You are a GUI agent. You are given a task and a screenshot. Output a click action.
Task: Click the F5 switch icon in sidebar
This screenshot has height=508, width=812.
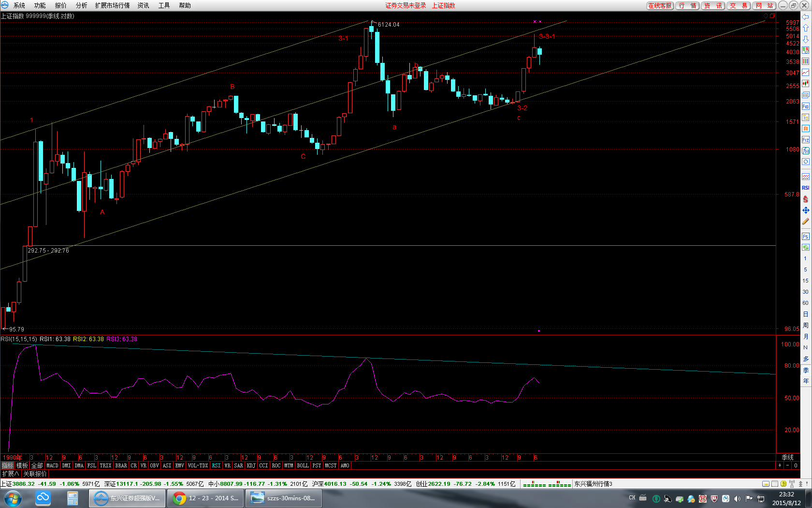(x=806, y=237)
